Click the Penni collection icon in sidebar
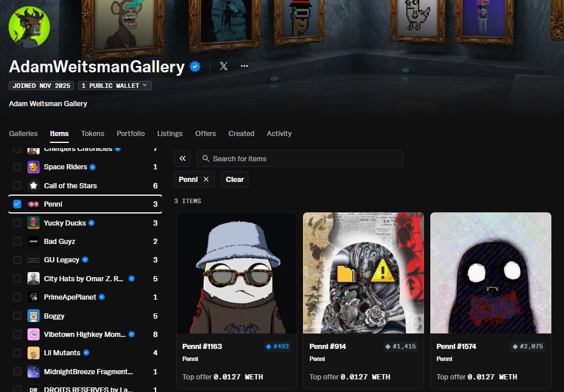Image resolution: width=564 pixels, height=392 pixels. 33,204
